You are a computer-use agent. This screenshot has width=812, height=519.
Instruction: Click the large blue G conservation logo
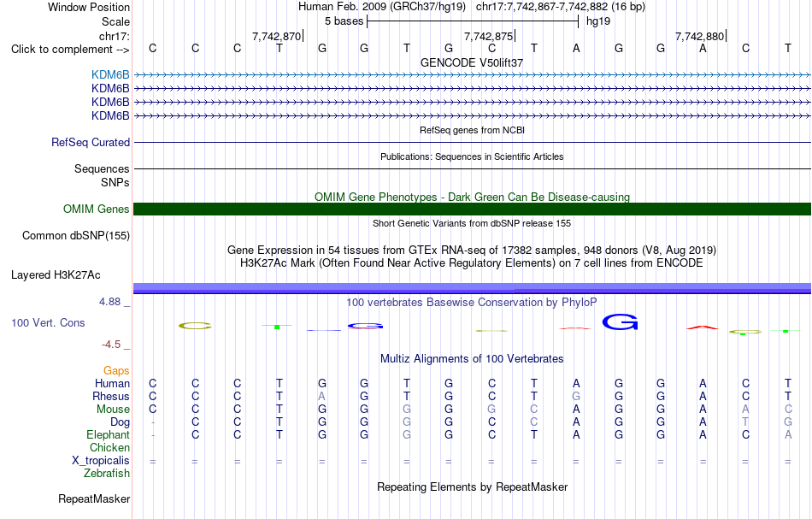[x=620, y=322]
